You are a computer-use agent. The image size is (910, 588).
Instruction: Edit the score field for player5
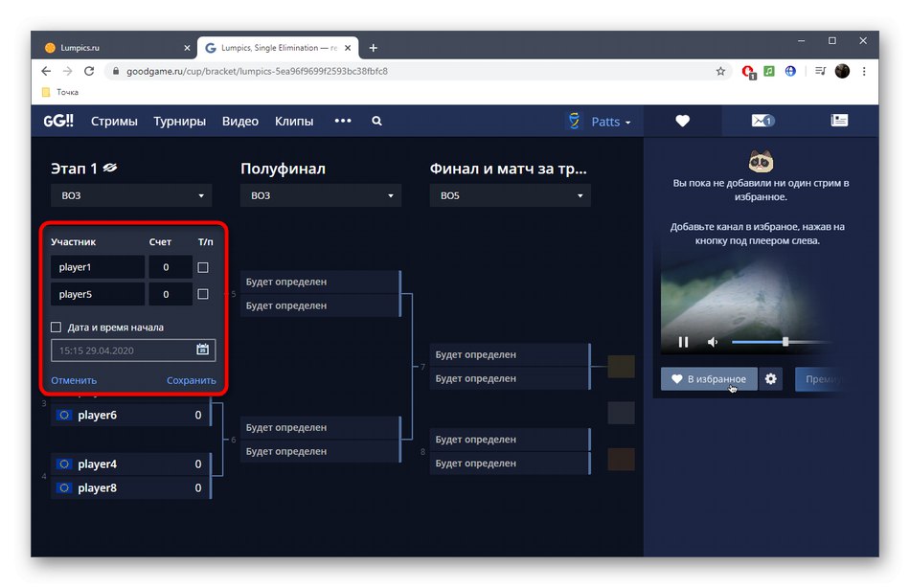tap(171, 294)
